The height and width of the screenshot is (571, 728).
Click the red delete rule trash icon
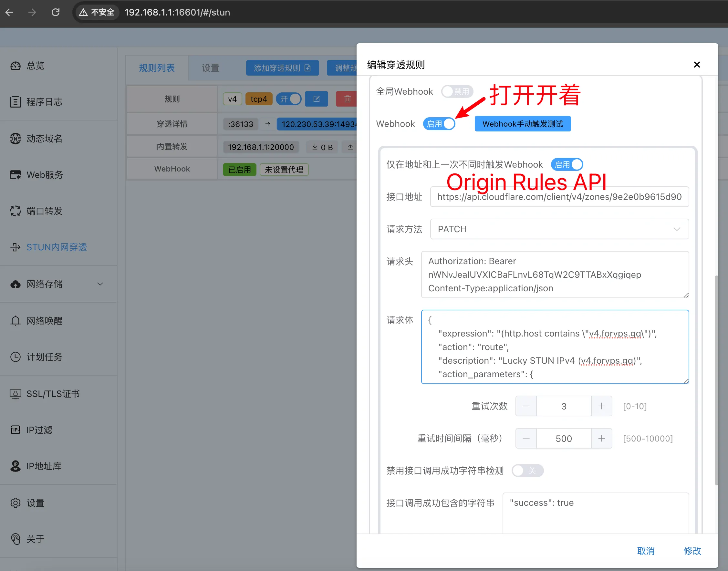point(347,99)
